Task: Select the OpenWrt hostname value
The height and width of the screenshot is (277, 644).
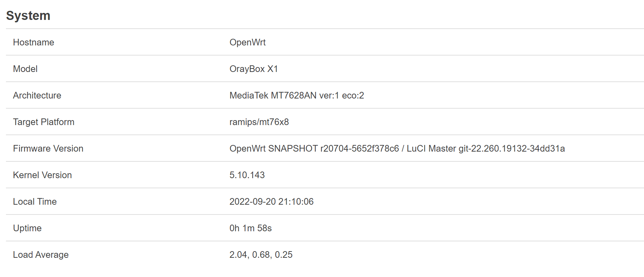Action: click(x=247, y=42)
